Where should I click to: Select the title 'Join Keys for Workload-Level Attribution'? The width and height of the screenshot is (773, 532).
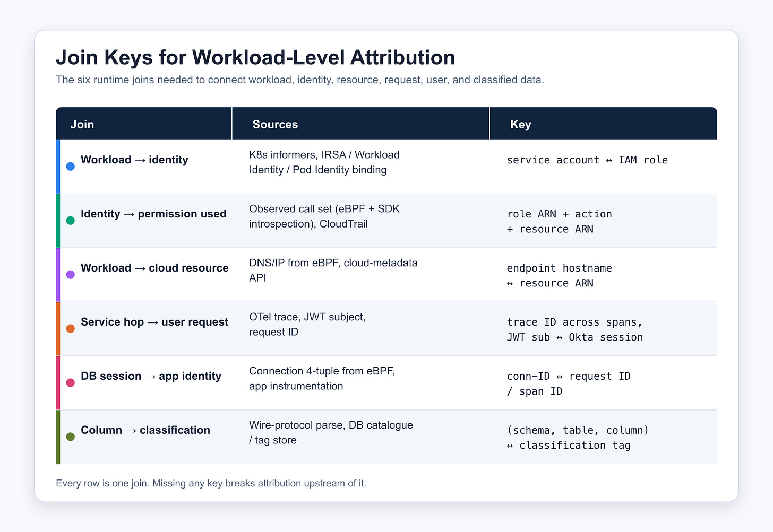coord(255,57)
